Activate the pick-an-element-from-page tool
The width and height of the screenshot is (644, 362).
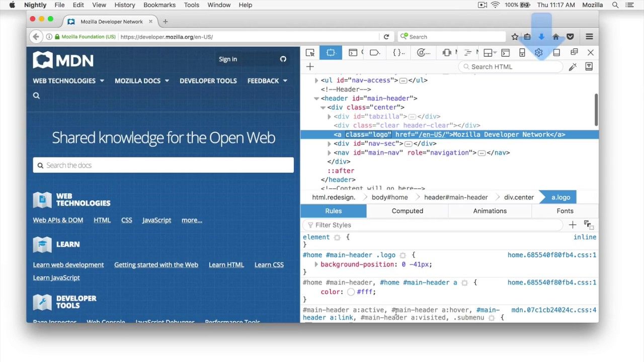pos(310,53)
